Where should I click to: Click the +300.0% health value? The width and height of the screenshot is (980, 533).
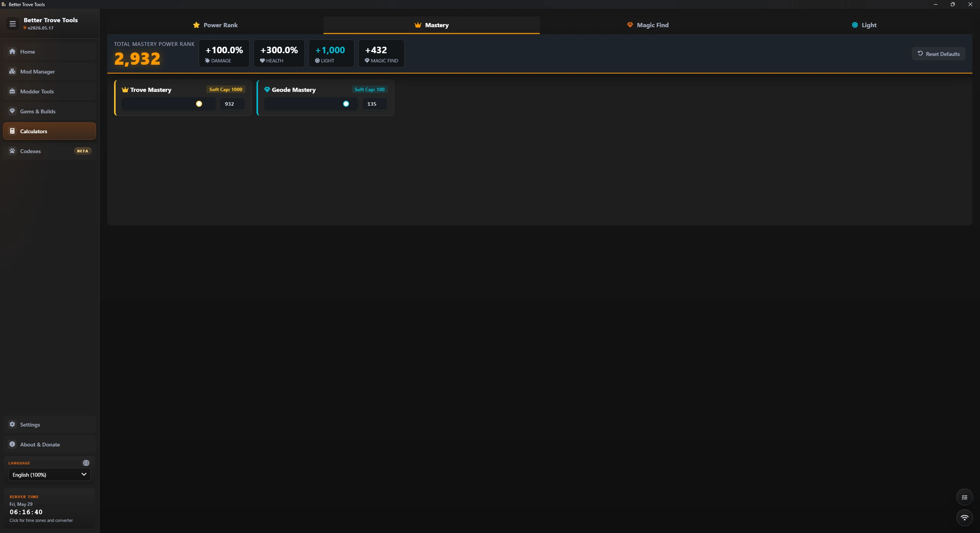click(279, 50)
